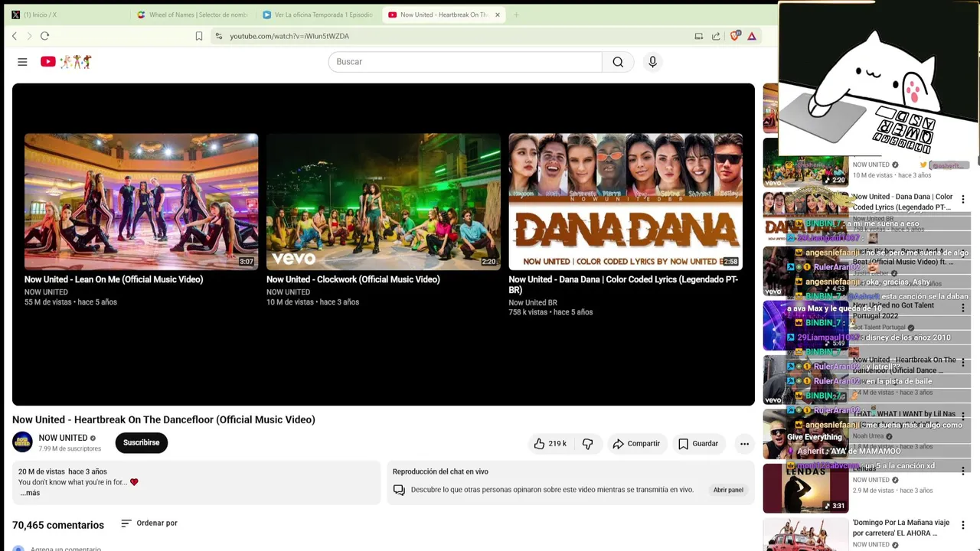Open the Ordenar por comments sorting
This screenshot has height=551, width=980.
pyautogui.click(x=149, y=523)
